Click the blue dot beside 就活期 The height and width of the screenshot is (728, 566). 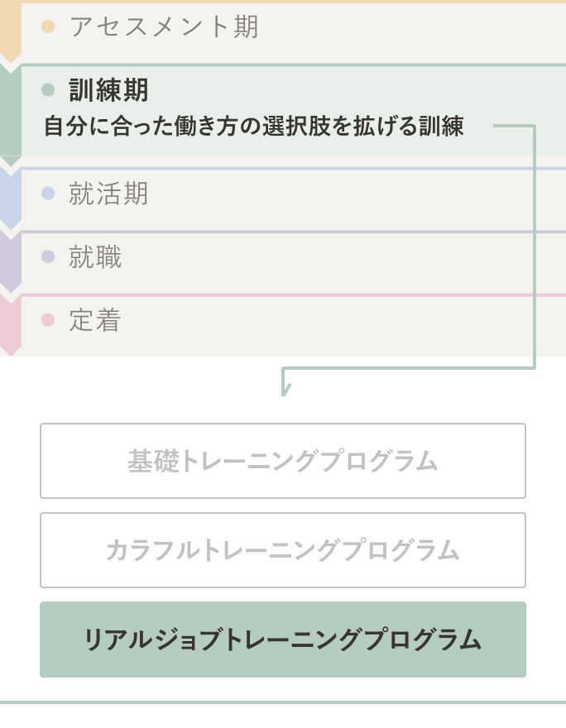point(48,193)
